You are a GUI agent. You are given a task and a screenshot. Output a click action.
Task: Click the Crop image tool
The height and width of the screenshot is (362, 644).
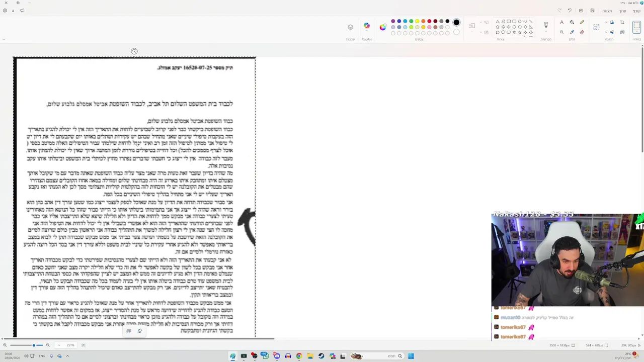[x=622, y=22]
